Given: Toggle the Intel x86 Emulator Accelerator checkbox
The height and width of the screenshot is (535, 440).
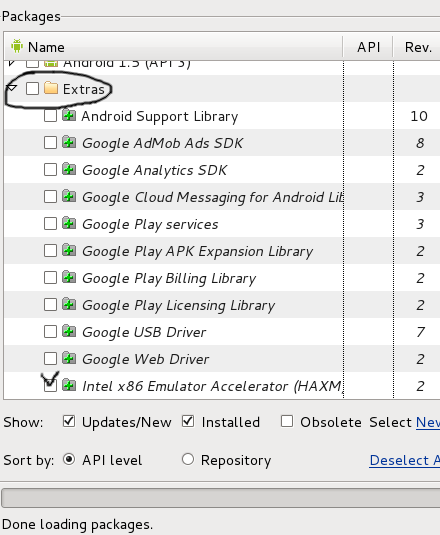Looking at the screenshot, I should (50, 385).
